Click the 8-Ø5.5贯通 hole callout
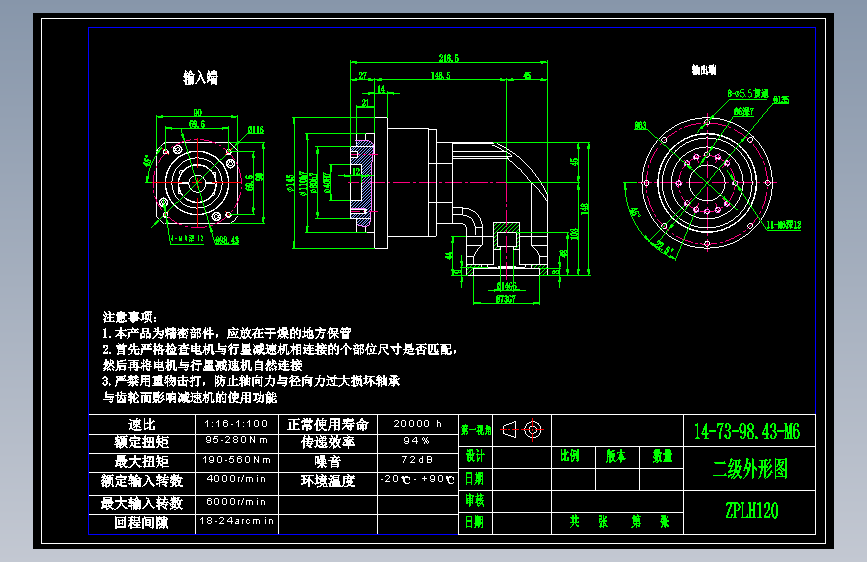The image size is (867, 562). (748, 93)
